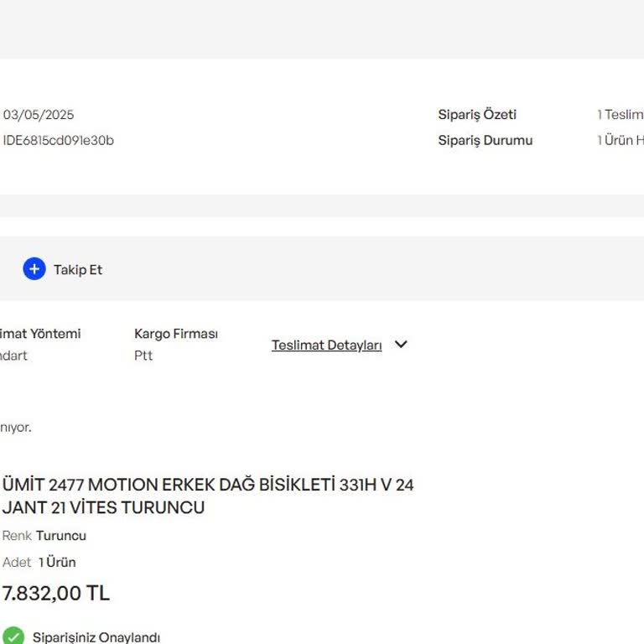This screenshot has width=644, height=644.
Task: Click the green order confirmed checkmark icon
Action: coord(13,636)
